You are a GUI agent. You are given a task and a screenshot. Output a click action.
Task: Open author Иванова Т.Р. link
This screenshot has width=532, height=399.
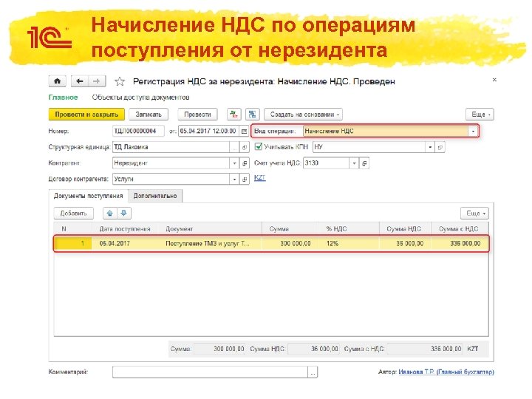click(x=446, y=372)
